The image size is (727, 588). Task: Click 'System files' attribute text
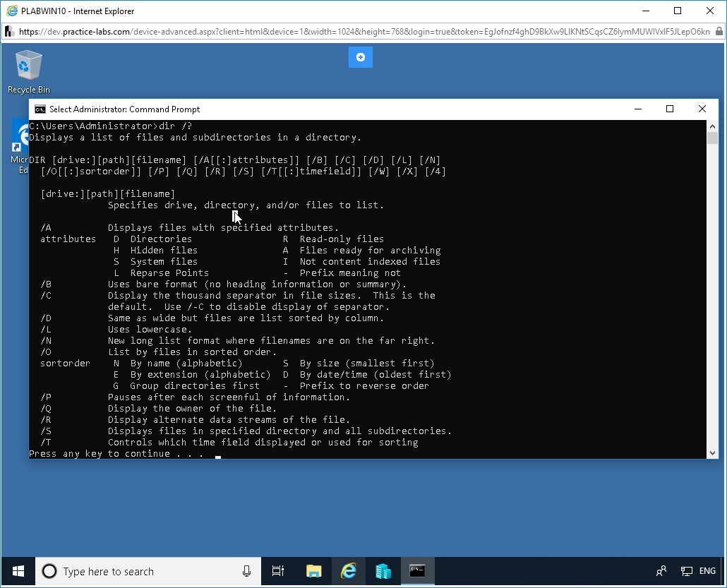[164, 262]
